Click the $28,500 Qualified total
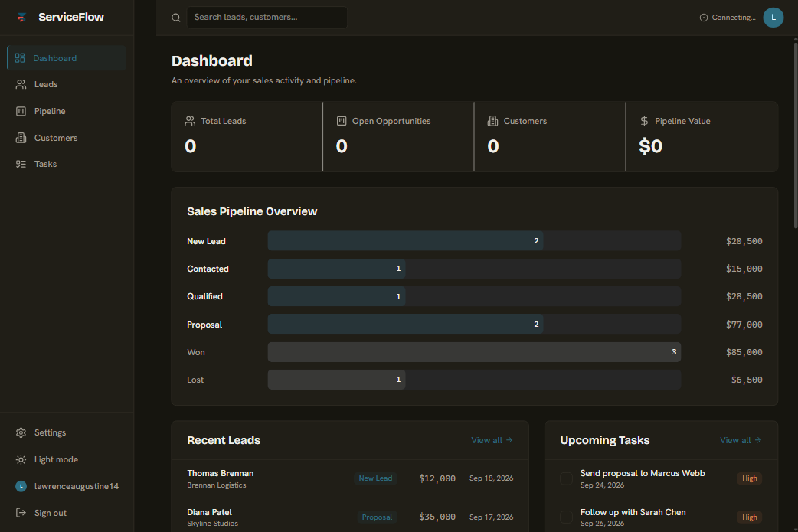The image size is (798, 532). (x=744, y=296)
